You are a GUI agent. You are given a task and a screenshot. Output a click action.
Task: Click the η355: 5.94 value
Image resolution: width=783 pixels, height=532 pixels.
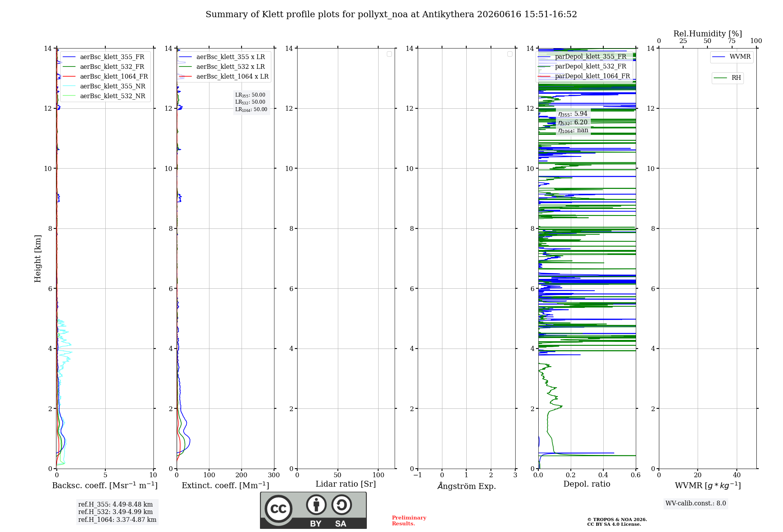point(573,114)
